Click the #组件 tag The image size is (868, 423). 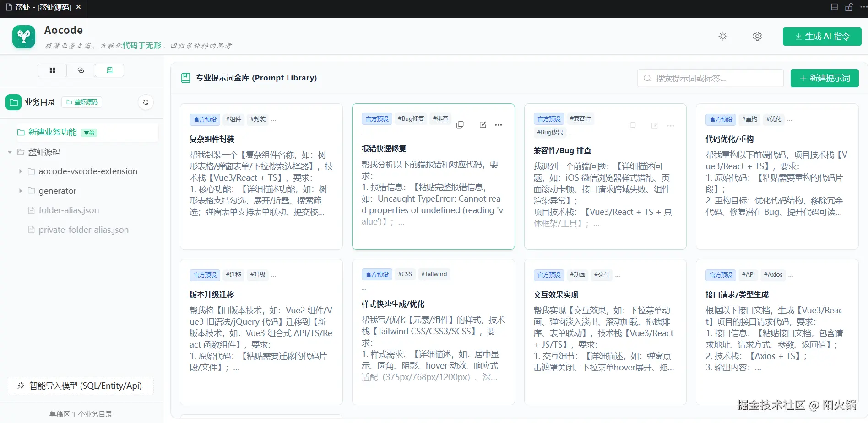point(233,119)
